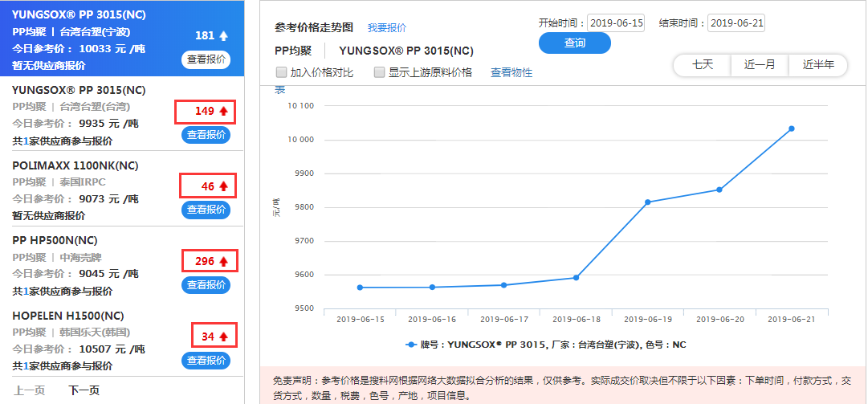Click the 2019-06-19 data point on chart
This screenshot has width=868, height=404.
tap(647, 202)
